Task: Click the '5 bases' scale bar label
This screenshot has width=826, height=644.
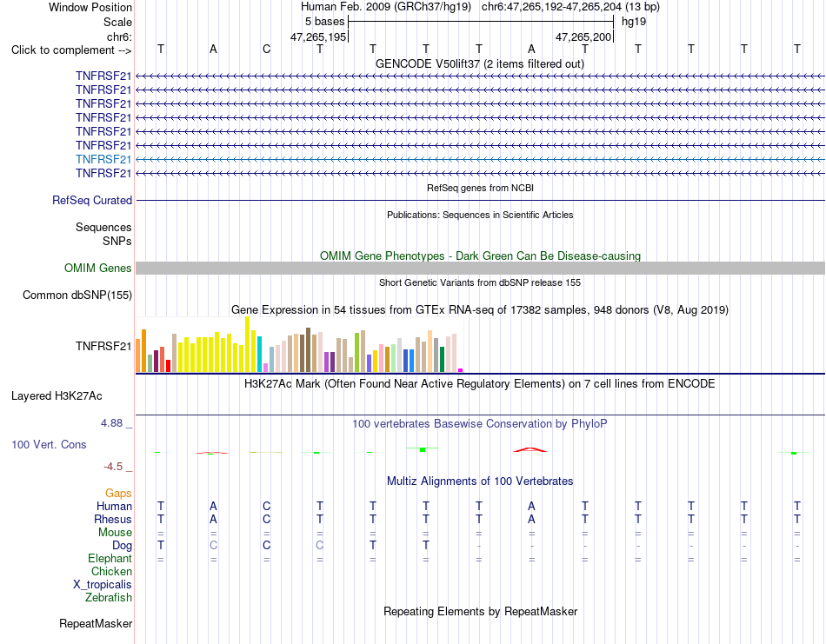Action: click(x=324, y=22)
